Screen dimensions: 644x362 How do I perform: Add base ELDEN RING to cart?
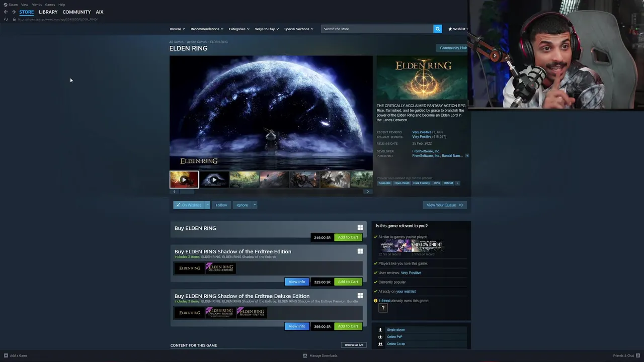coord(348,237)
